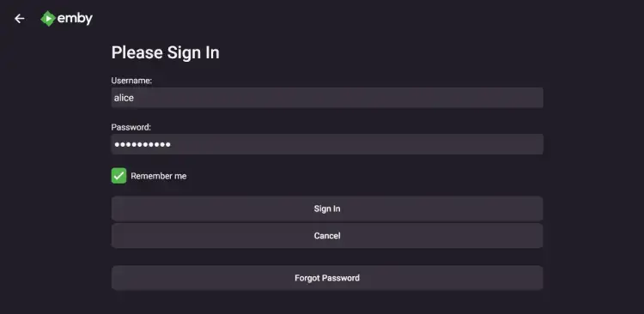Submit the form with Sign In
The width and height of the screenshot is (644, 314).
pos(327,208)
